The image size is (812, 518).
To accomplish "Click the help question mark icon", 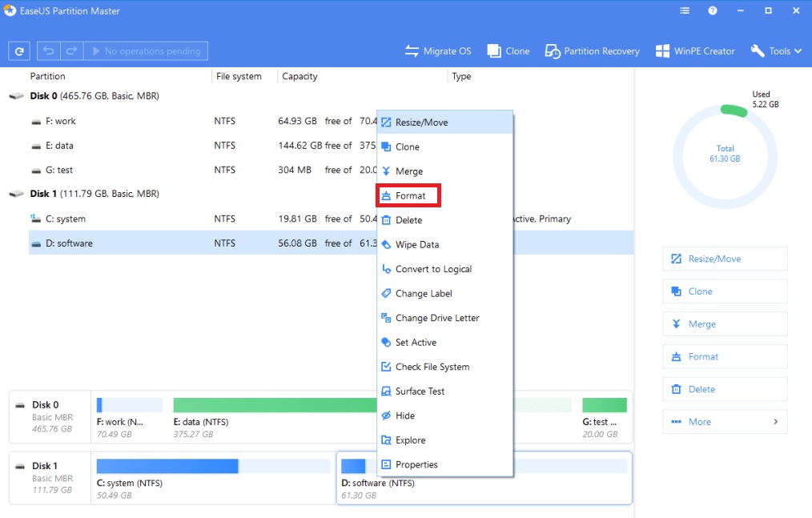I will pyautogui.click(x=712, y=11).
